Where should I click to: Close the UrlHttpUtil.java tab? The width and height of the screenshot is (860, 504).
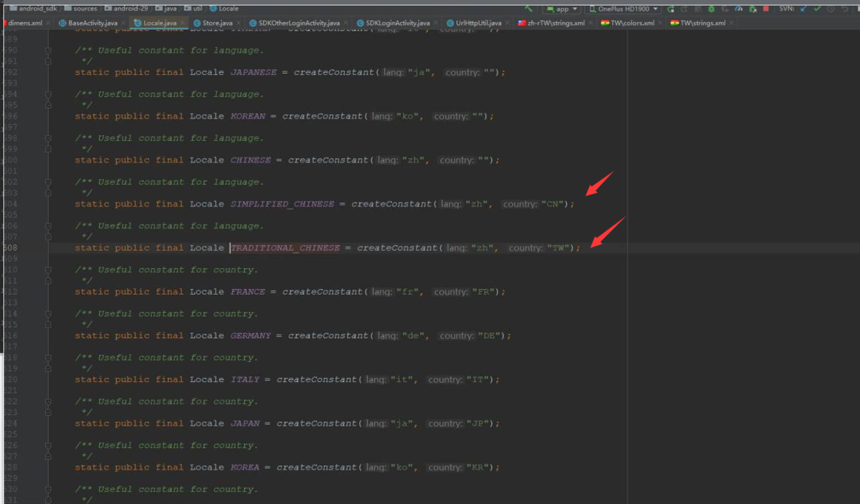click(x=508, y=23)
